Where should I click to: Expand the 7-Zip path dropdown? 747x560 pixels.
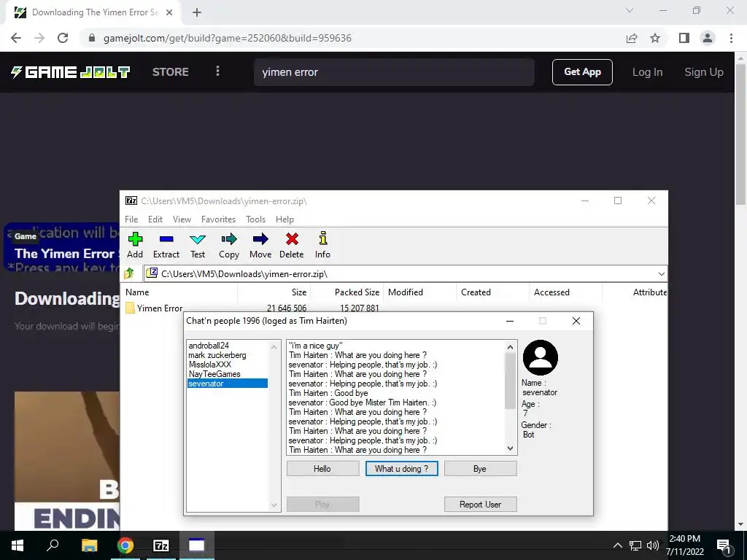(661, 274)
